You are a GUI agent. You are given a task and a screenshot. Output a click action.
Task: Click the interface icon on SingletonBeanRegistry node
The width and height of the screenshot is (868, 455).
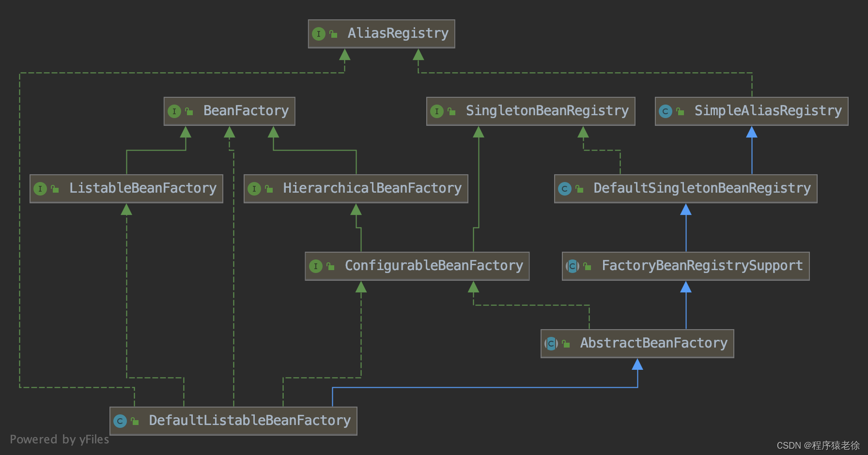pyautogui.click(x=437, y=111)
